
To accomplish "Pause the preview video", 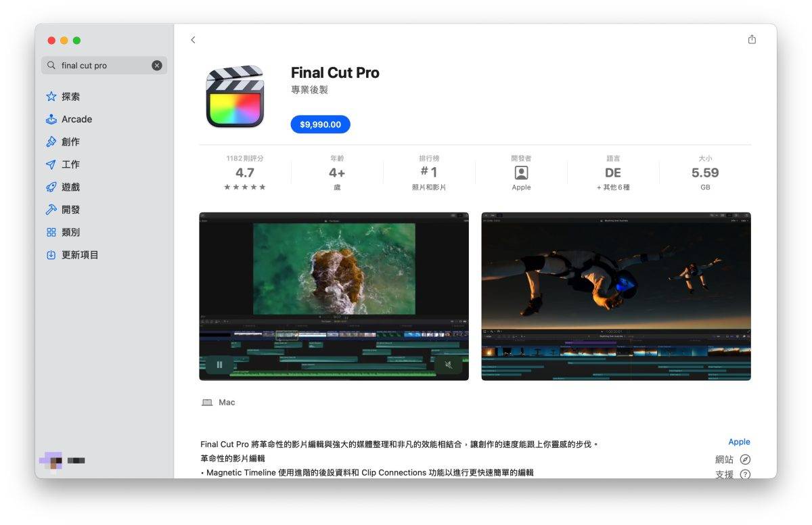I will tap(219, 364).
